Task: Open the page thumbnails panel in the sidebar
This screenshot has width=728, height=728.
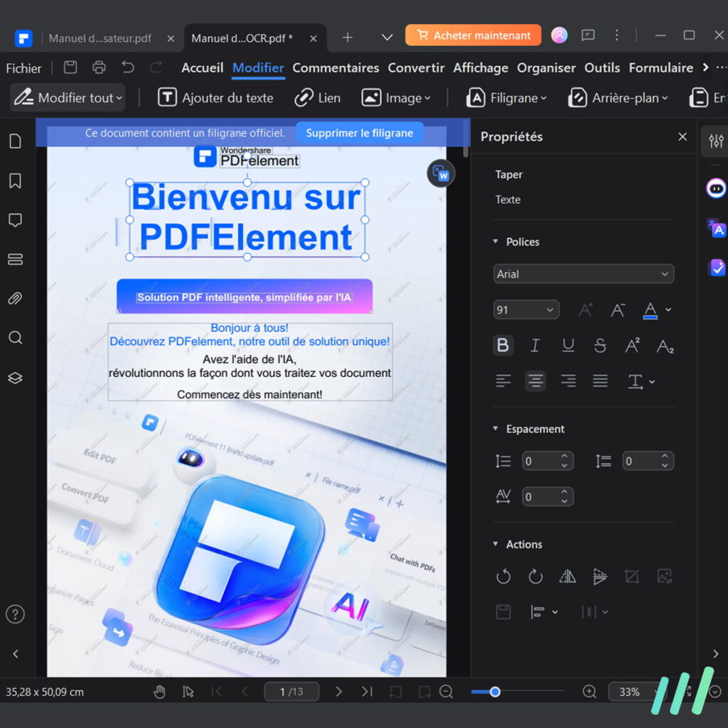Action: point(16,141)
